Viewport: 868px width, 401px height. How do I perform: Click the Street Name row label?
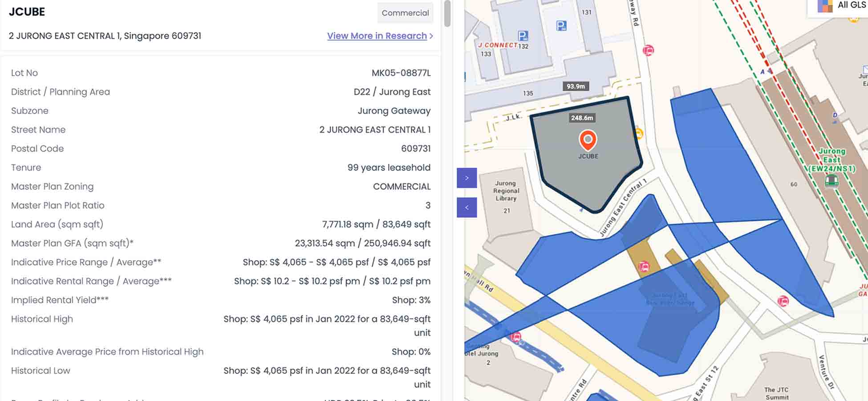point(38,130)
